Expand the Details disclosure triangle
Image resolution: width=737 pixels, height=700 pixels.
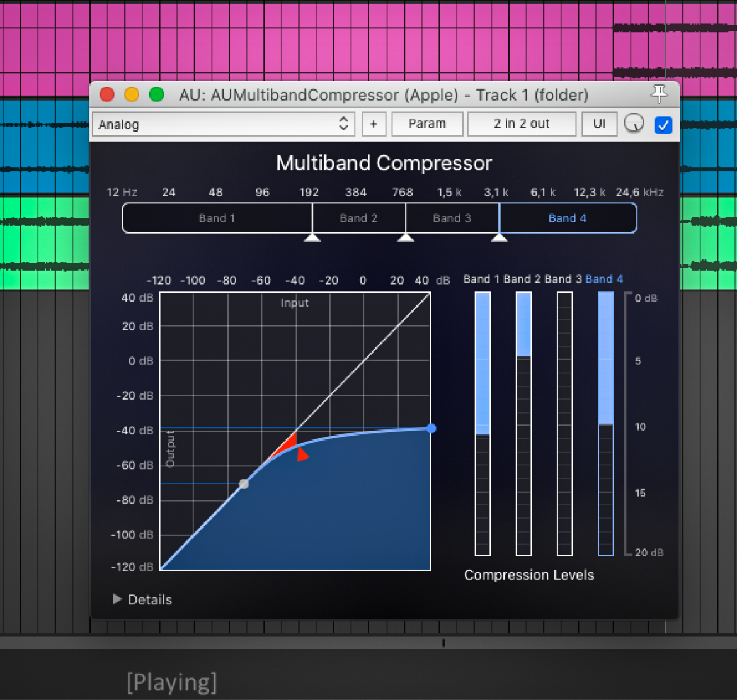click(x=118, y=599)
